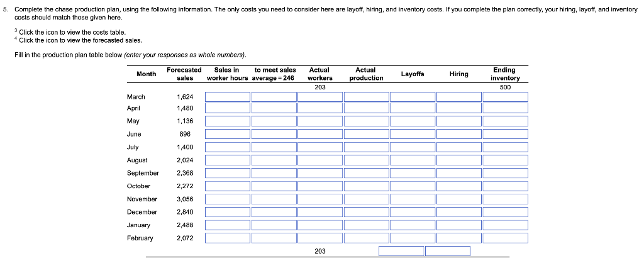Click the Ending inventory column header

(504, 74)
